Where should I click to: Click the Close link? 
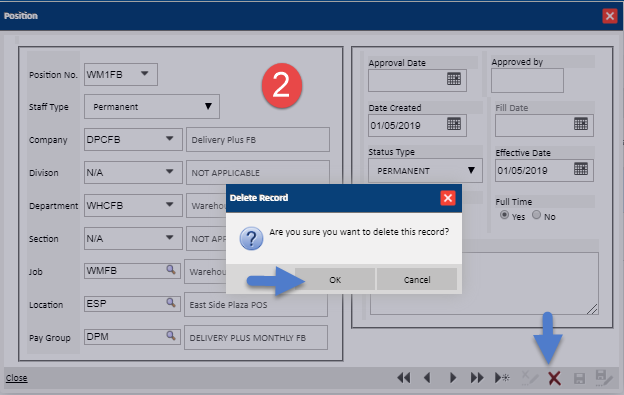(x=16, y=377)
